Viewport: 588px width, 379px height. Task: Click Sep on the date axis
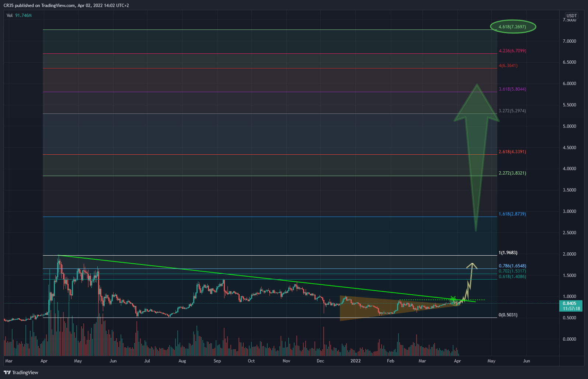[x=217, y=361]
